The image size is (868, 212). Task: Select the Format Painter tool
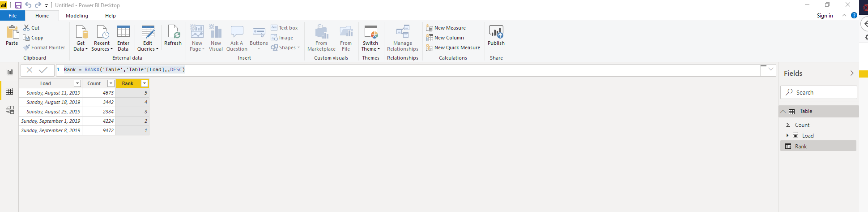click(x=44, y=48)
